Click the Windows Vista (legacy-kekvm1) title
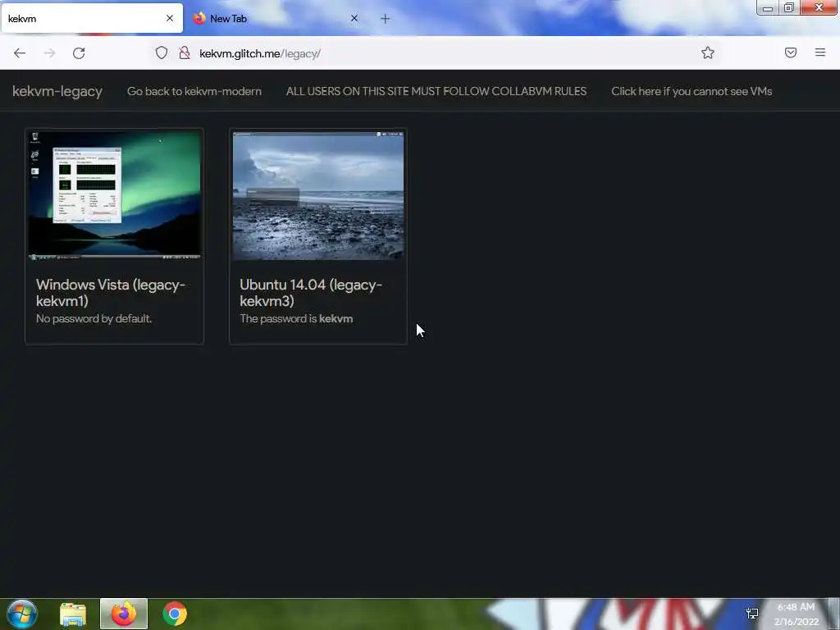Image resolution: width=840 pixels, height=630 pixels. coord(111,293)
